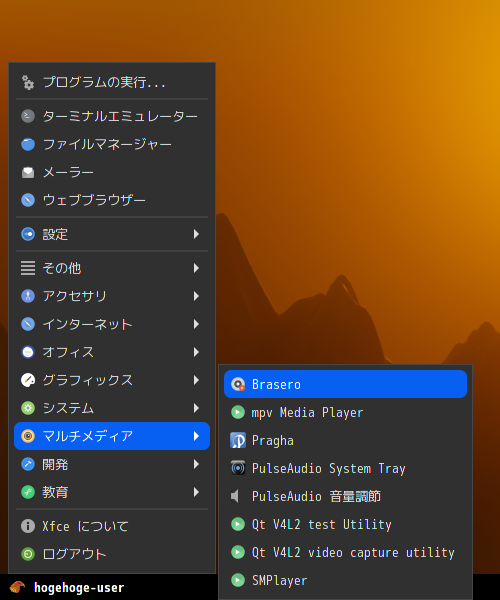Click the Pragha music note icon

(238, 440)
